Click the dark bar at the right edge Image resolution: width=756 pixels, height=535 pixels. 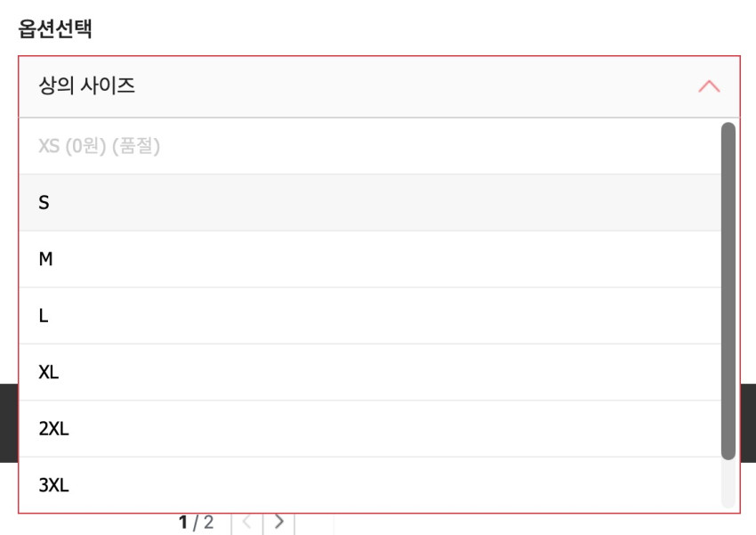748,423
